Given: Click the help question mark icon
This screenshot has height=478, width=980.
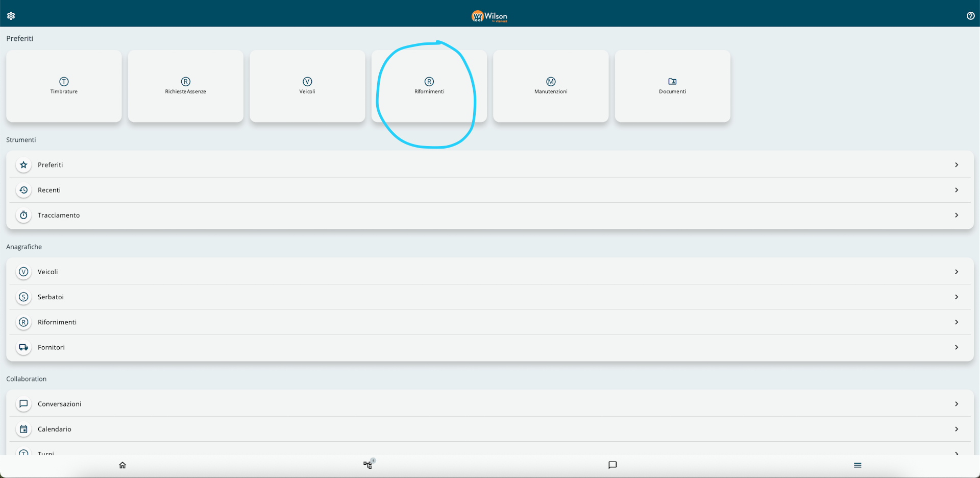Looking at the screenshot, I should tap(970, 16).
